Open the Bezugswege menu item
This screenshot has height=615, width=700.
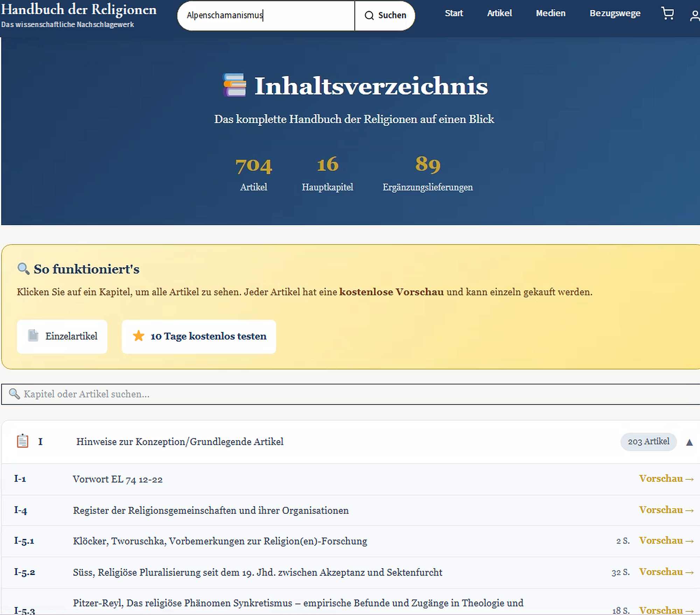[615, 13]
